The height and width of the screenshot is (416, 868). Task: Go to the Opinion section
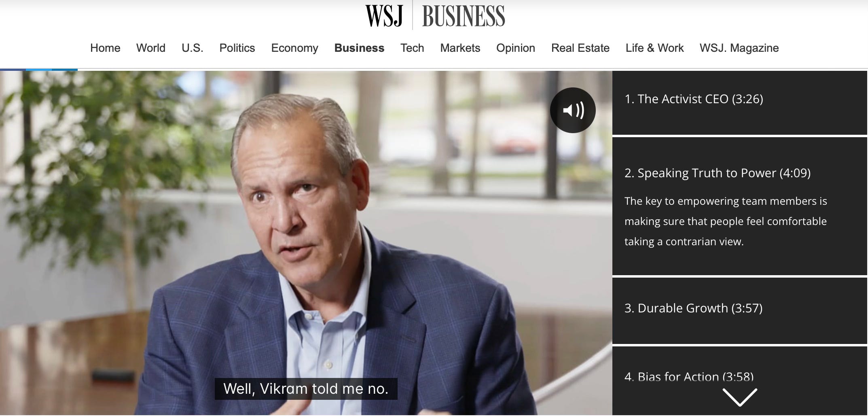pyautogui.click(x=515, y=48)
